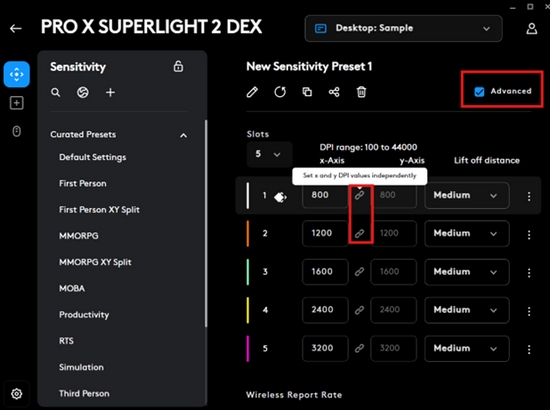Screen dimensions: 550x410
Task: Open the Slots count dropdown
Action: 269,154
